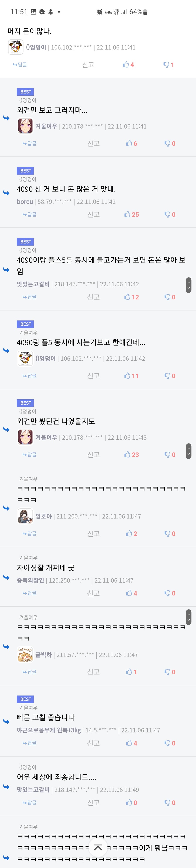Viewport: 196px width, 868px height.
Task: Reply to top comment by ()엉덩이
Action: (x=20, y=65)
